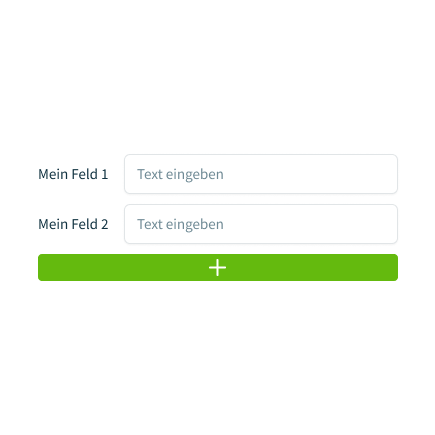Click the second Text eingeben placeholder
This screenshot has width=435, height=435.
point(180,225)
